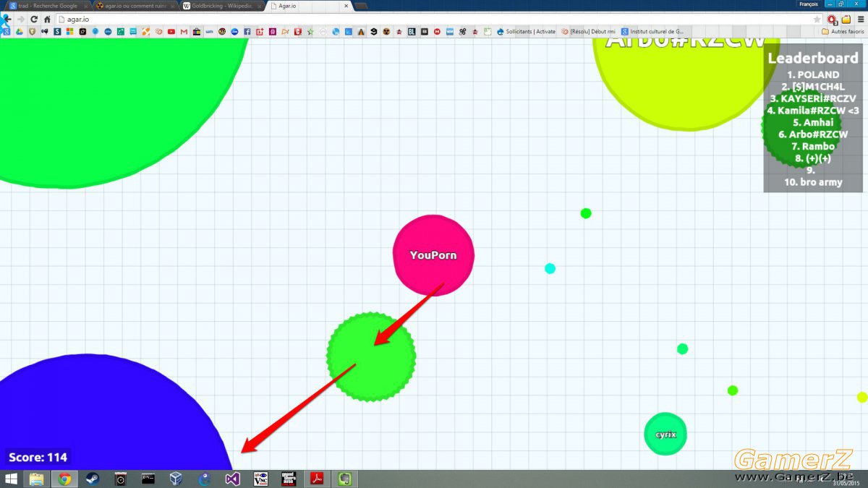Click the red extension icon beside the star
The width and height of the screenshot is (868, 488).
[832, 20]
